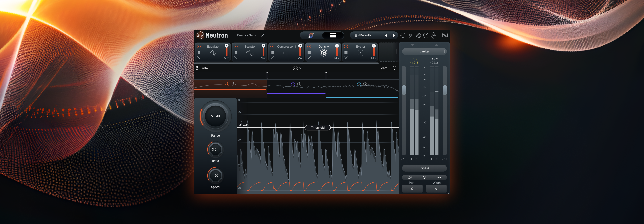Click the Learn crossover button

(x=383, y=68)
